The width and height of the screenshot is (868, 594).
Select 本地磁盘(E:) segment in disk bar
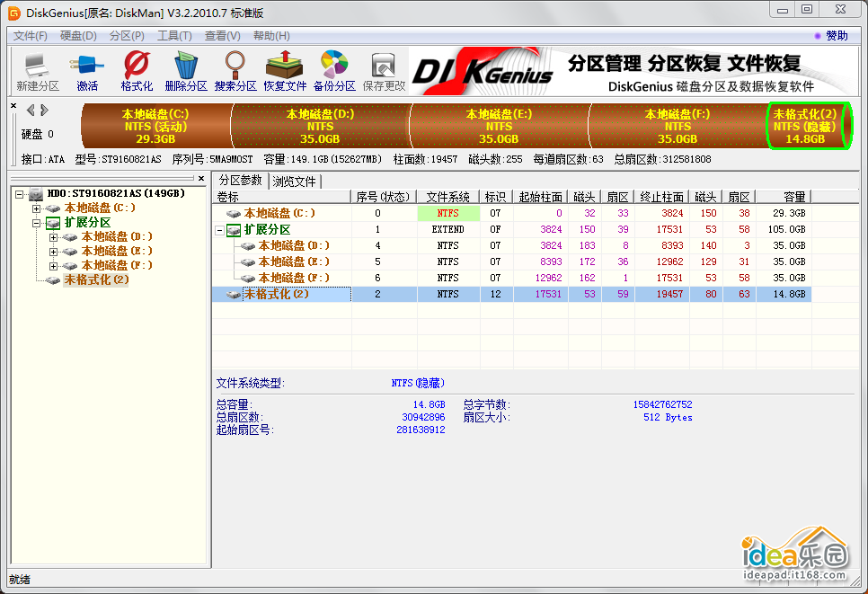click(499, 126)
